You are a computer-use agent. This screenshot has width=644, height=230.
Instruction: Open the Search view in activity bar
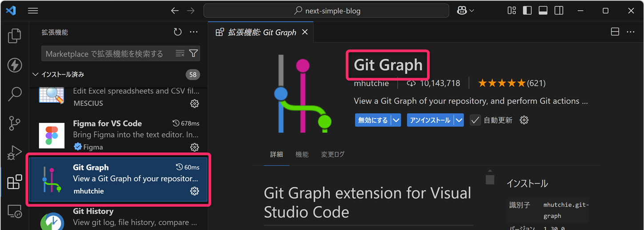[x=15, y=94]
